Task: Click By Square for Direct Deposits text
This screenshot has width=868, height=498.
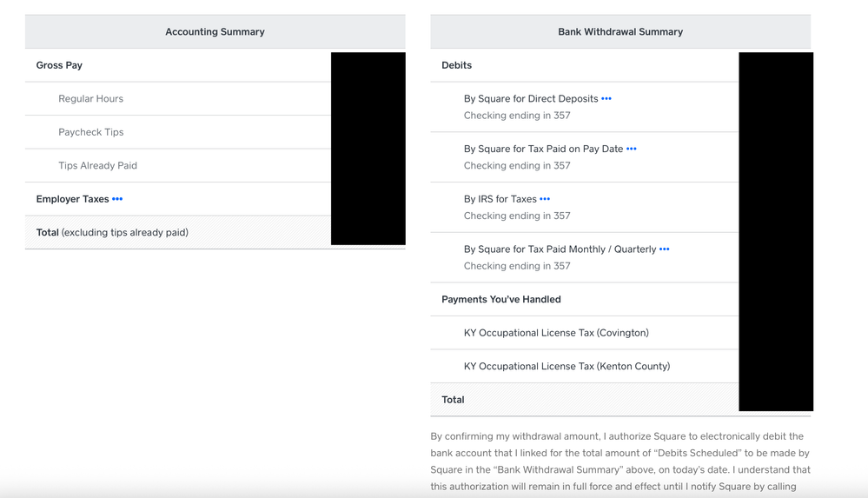Action: click(531, 99)
